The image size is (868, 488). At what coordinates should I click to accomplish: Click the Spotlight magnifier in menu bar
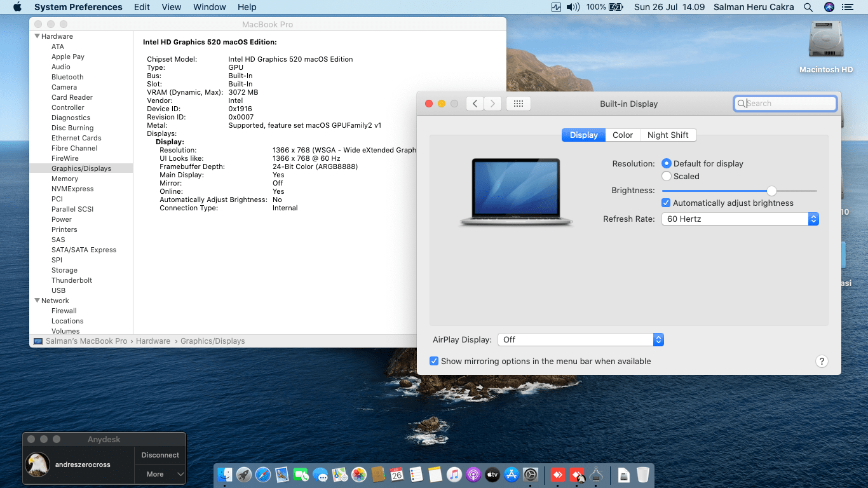(x=808, y=7)
